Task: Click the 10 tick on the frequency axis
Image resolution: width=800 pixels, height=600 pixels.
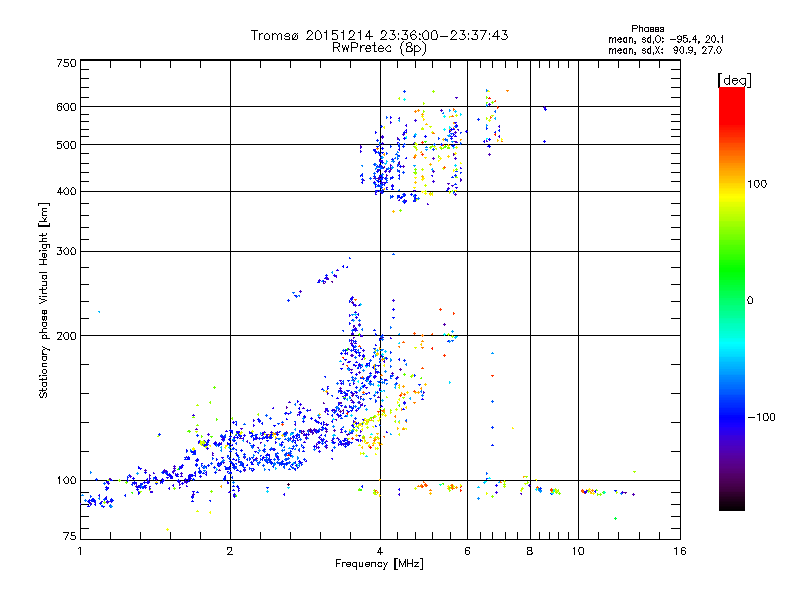Action: pos(578,551)
